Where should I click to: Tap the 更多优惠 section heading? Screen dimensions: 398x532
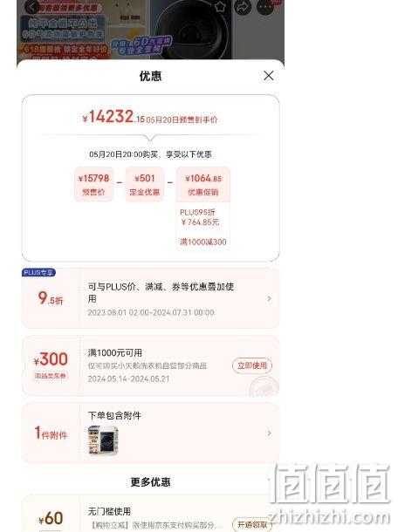coord(150,481)
